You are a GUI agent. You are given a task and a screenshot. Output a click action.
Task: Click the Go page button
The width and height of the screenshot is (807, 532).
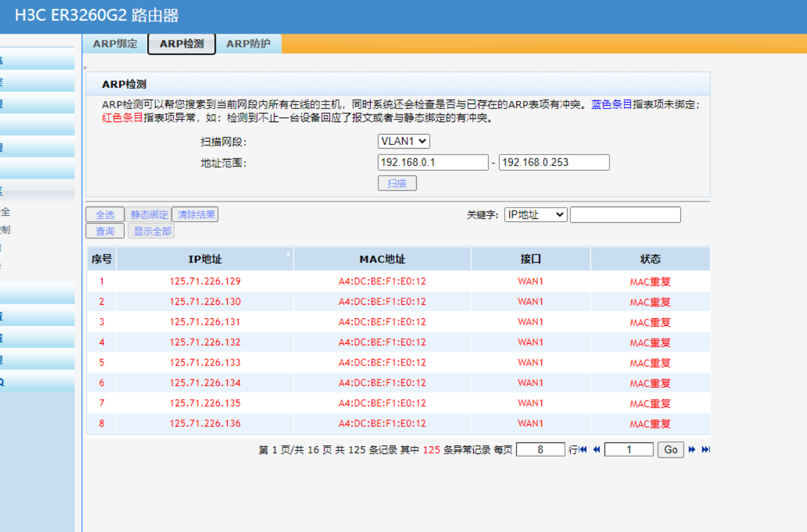pos(670,450)
